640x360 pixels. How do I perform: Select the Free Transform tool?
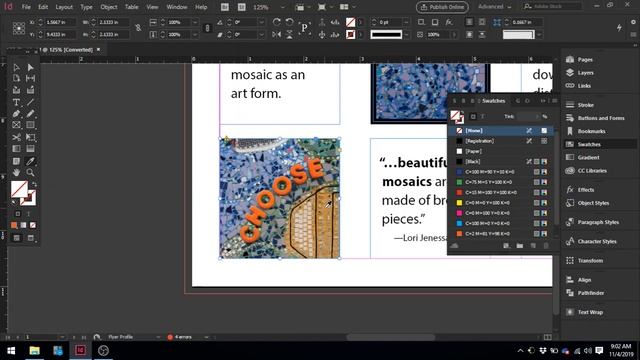(31, 137)
